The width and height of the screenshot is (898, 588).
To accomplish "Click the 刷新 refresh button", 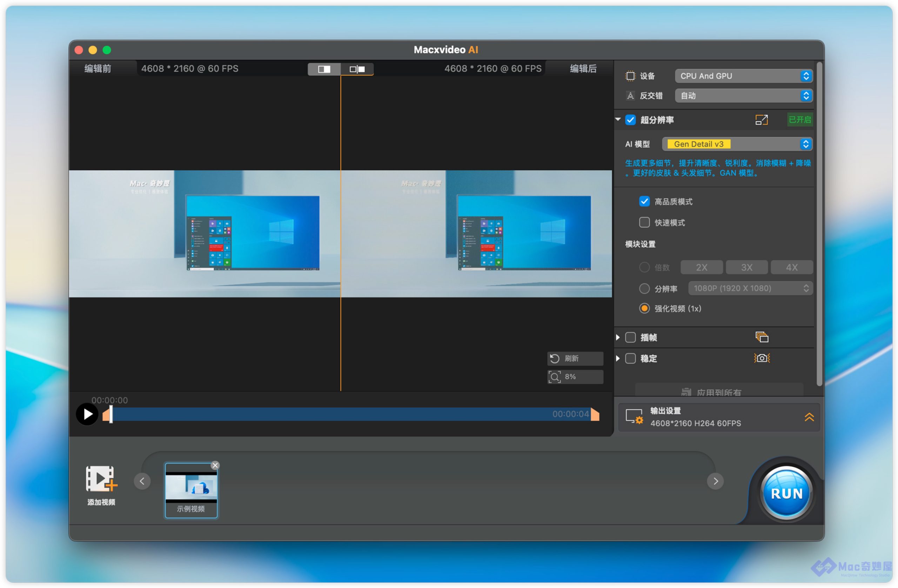I will (575, 358).
